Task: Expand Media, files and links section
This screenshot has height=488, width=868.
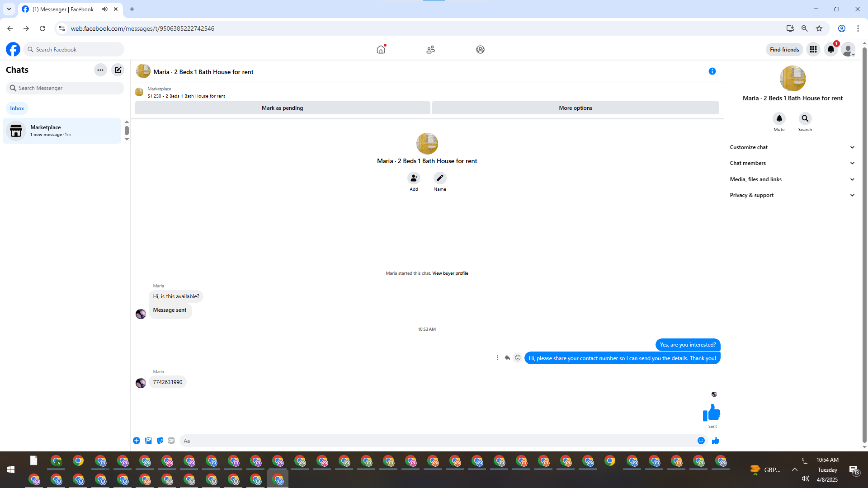Action: [x=792, y=179]
